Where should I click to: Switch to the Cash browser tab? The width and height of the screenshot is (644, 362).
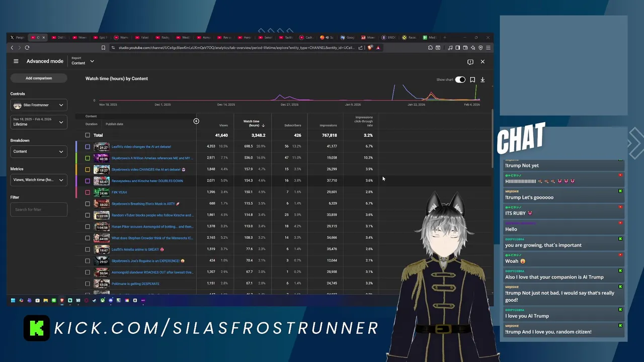(x=306, y=37)
